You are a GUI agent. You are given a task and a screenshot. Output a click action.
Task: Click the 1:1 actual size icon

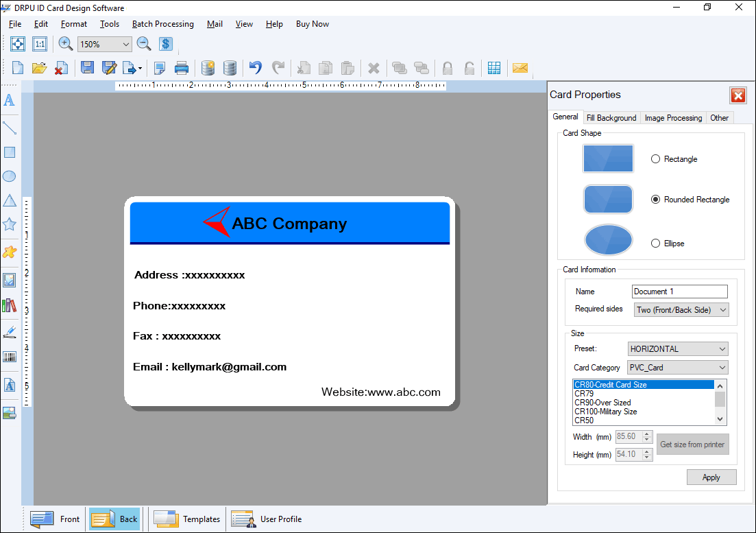click(x=40, y=44)
